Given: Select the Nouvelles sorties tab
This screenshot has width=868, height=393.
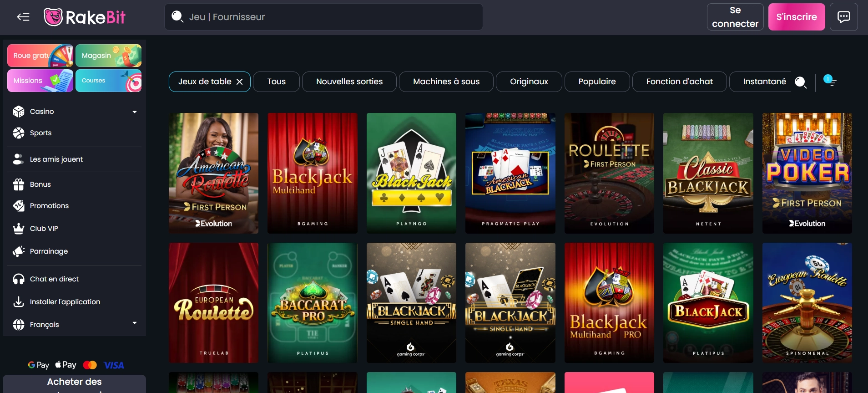Looking at the screenshot, I should coord(349,82).
